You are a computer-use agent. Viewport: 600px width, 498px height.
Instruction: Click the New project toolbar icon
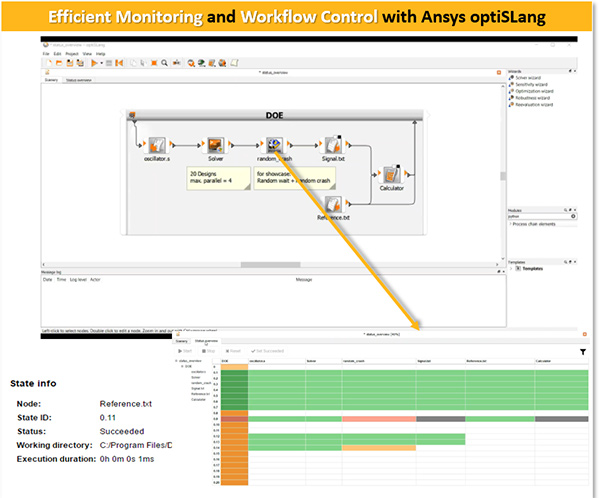49,63
